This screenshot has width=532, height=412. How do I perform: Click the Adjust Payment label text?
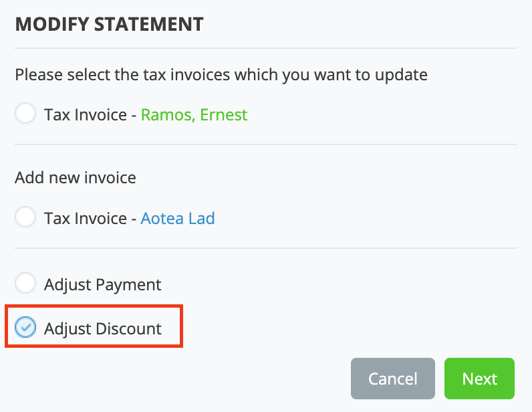pyautogui.click(x=103, y=284)
